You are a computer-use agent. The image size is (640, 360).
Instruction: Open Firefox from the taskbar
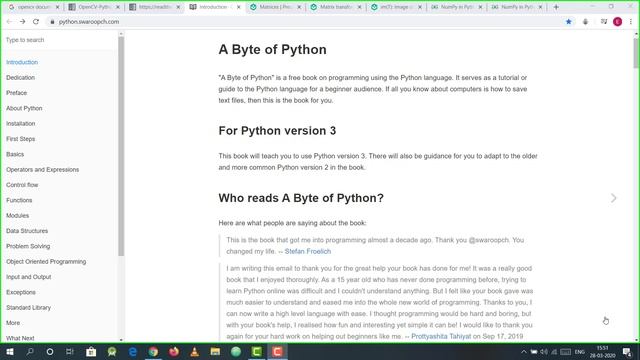pos(174,351)
